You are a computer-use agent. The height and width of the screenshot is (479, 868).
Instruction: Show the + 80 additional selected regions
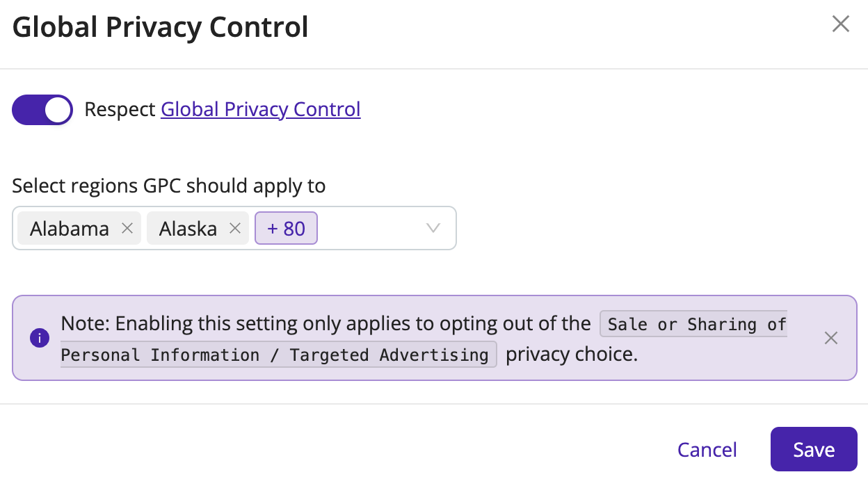tap(287, 228)
